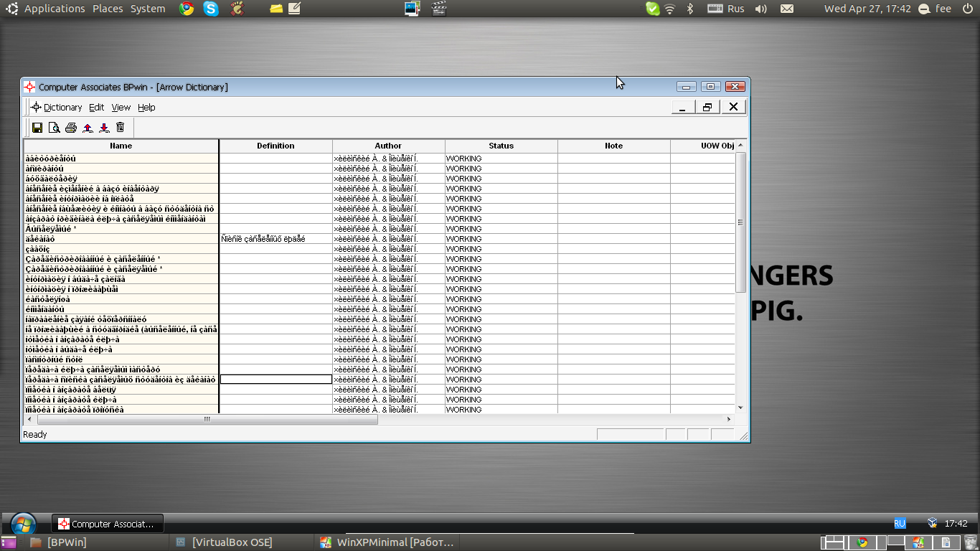Open the Help menu
980x551 pixels.
(146, 108)
